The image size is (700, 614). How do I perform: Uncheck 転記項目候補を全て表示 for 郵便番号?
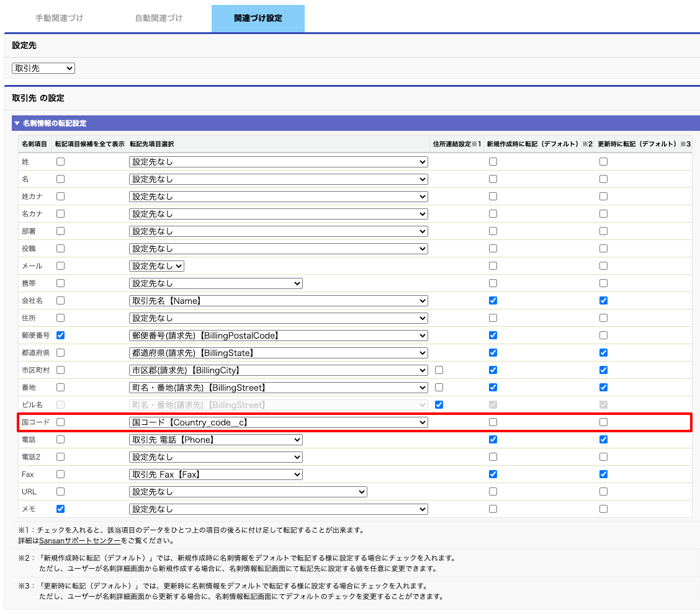tap(61, 336)
